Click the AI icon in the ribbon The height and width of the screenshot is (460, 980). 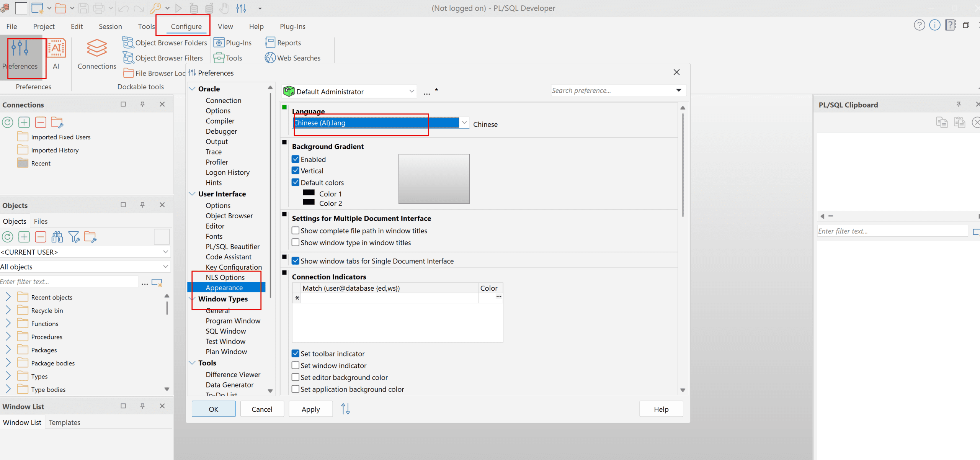click(x=56, y=49)
